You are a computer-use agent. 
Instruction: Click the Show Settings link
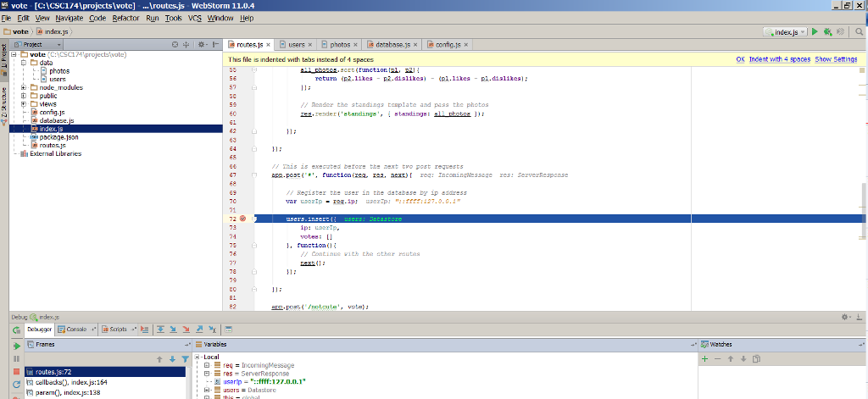click(836, 59)
